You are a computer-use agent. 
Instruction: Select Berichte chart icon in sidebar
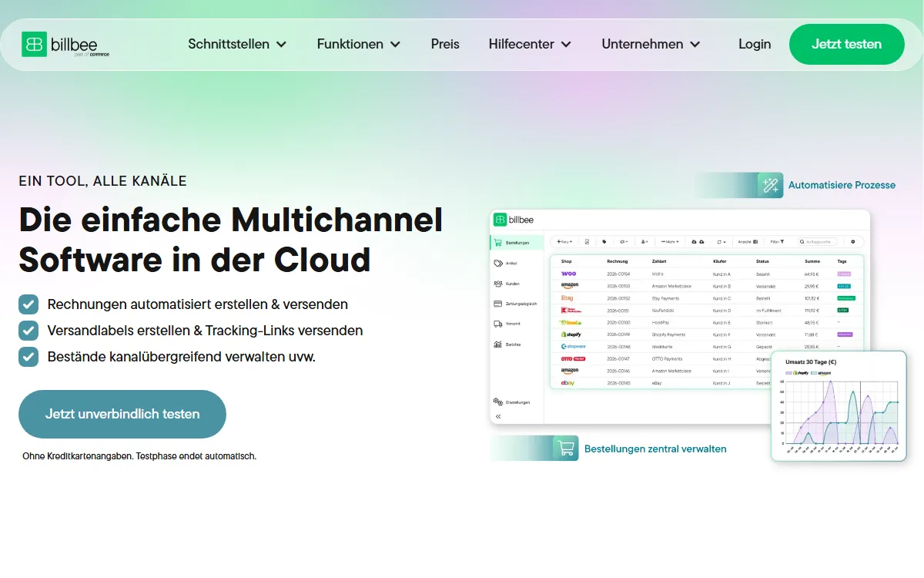pyautogui.click(x=498, y=344)
